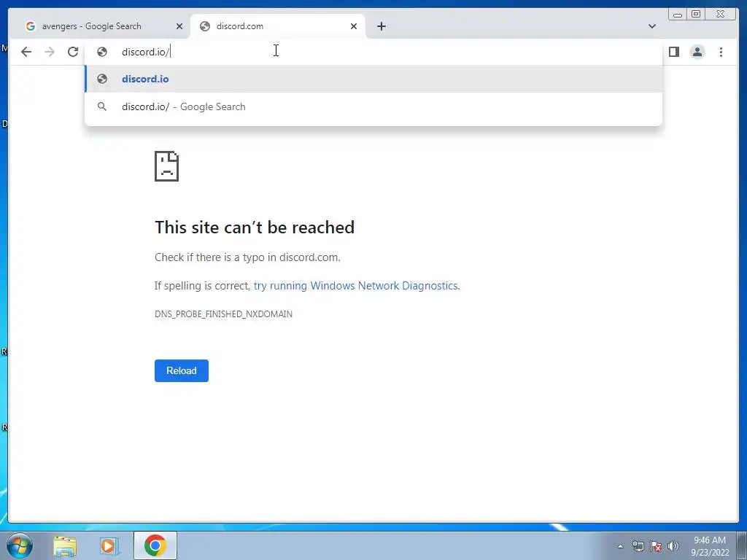Click the globe icon beside the discord.io suggestion
747x560 pixels.
[x=102, y=79]
